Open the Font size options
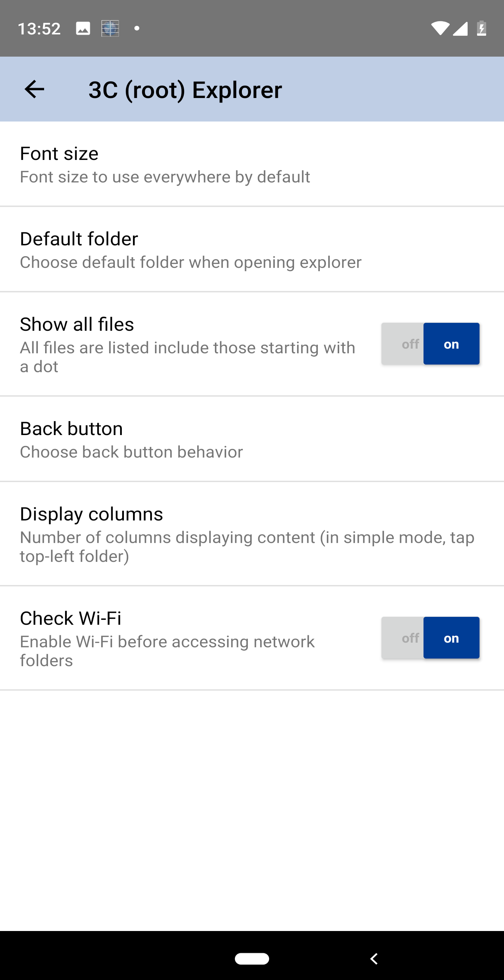This screenshot has width=504, height=980. tap(252, 164)
